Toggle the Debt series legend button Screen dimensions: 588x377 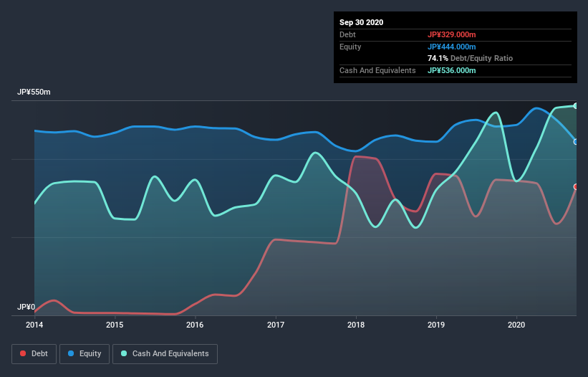pyautogui.click(x=34, y=354)
